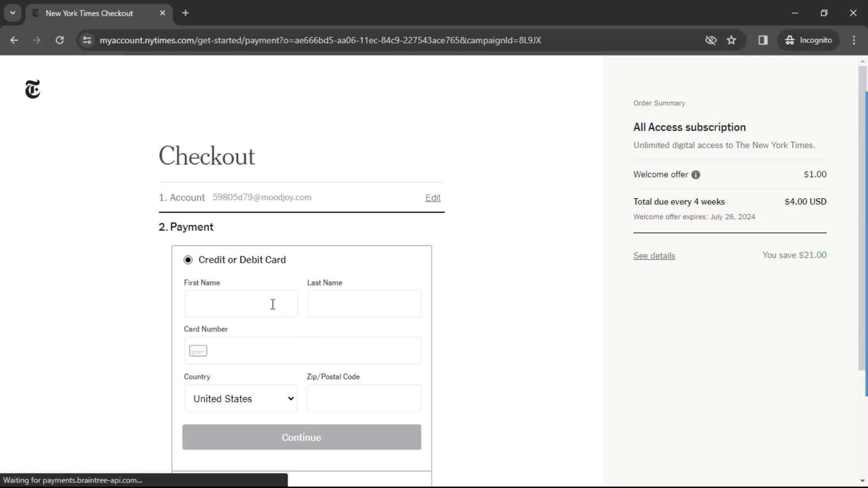Click the First Name input field

tap(241, 304)
